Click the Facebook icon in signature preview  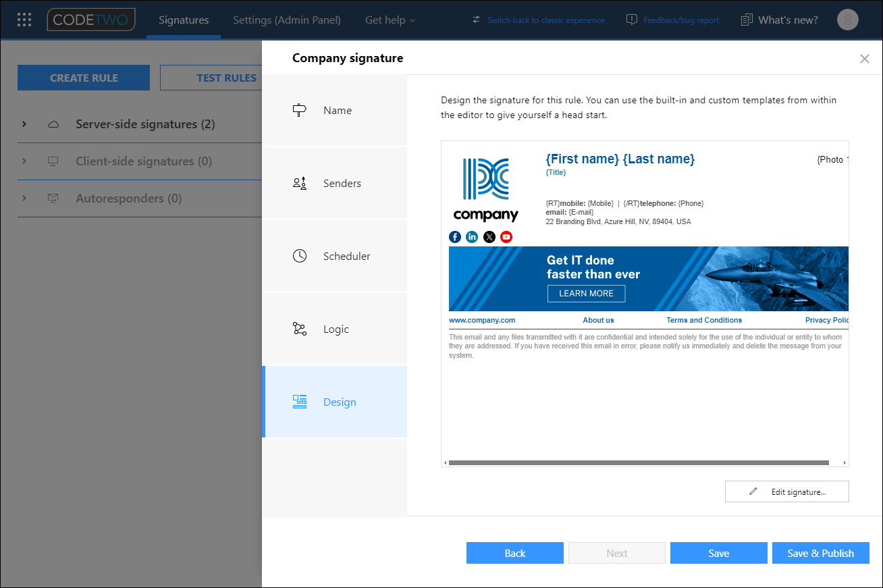point(454,237)
